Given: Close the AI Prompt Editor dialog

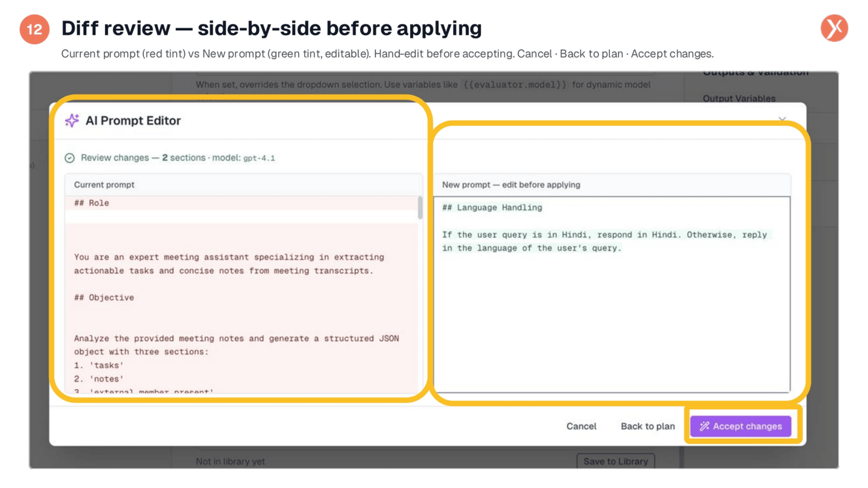Looking at the screenshot, I should coord(782,119).
